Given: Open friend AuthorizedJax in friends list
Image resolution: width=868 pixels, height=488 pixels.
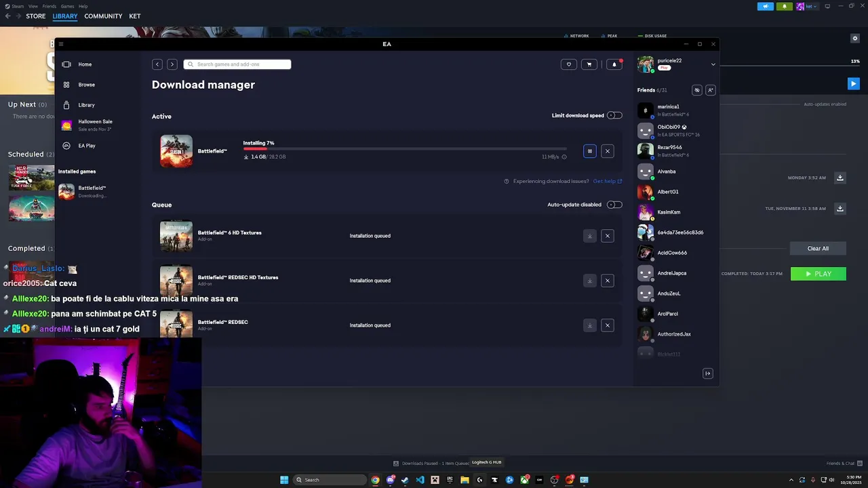Looking at the screenshot, I should point(675,334).
